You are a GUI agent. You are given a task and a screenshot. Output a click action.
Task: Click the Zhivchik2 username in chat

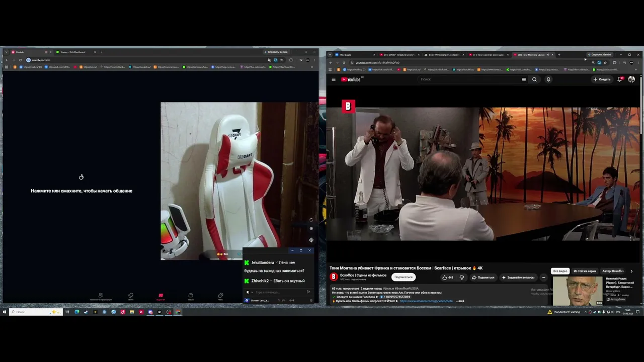pos(260,281)
